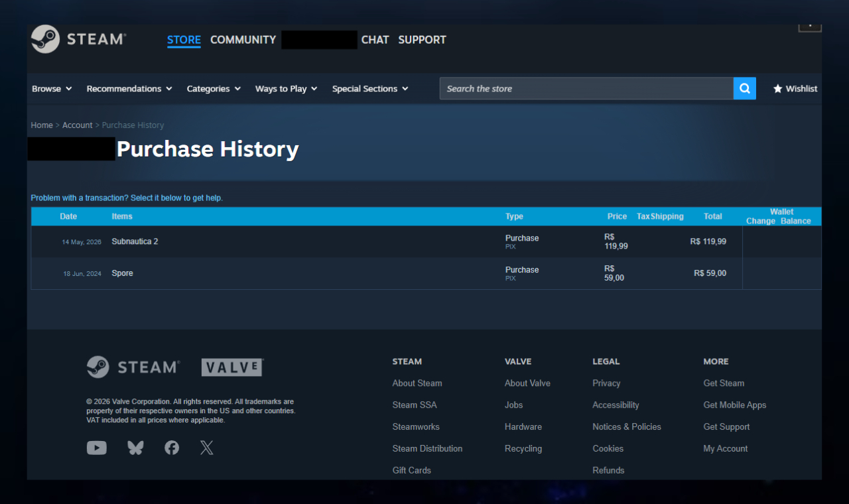The width and height of the screenshot is (849, 504).
Task: Open the Jobs footer link
Action: pyautogui.click(x=513, y=405)
